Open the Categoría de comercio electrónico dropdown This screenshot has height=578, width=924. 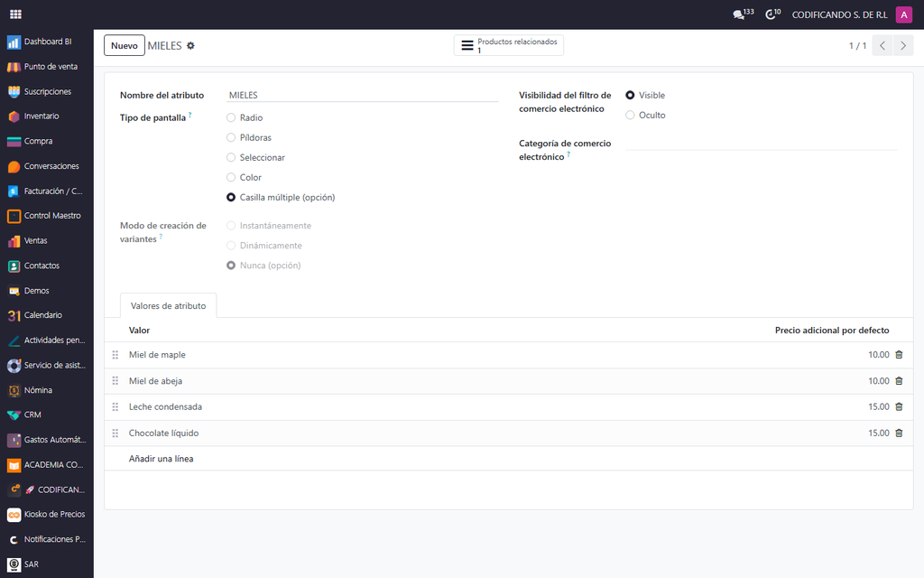click(x=761, y=144)
